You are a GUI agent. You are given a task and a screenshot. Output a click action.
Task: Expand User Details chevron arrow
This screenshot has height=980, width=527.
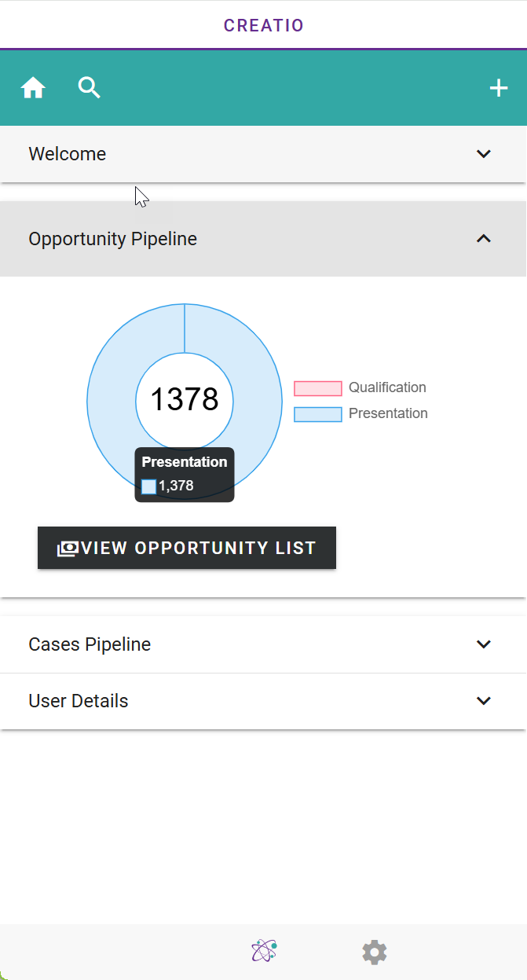(484, 701)
